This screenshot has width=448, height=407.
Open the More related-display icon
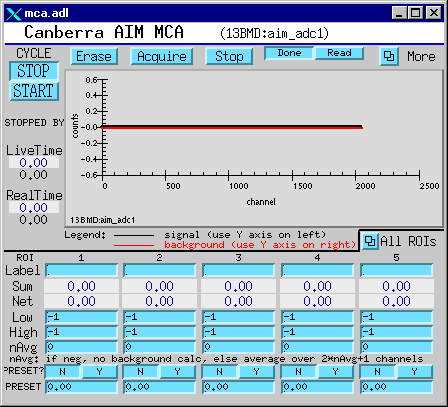coord(389,56)
